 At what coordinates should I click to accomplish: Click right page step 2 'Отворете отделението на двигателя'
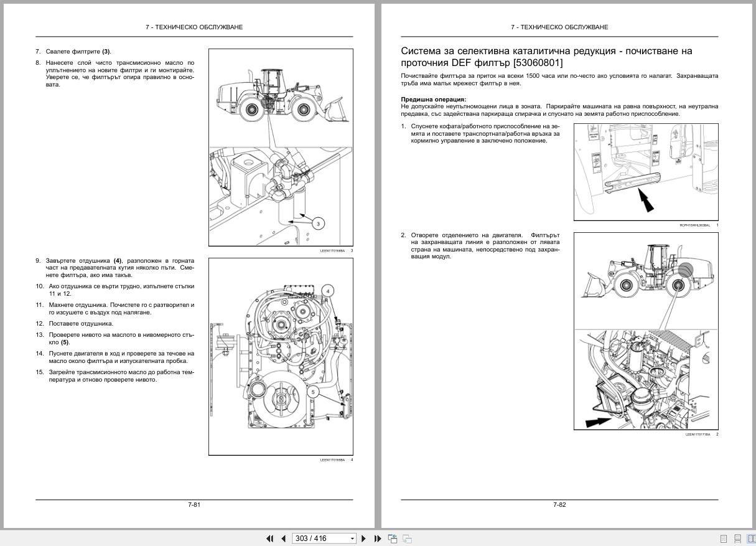point(485,246)
